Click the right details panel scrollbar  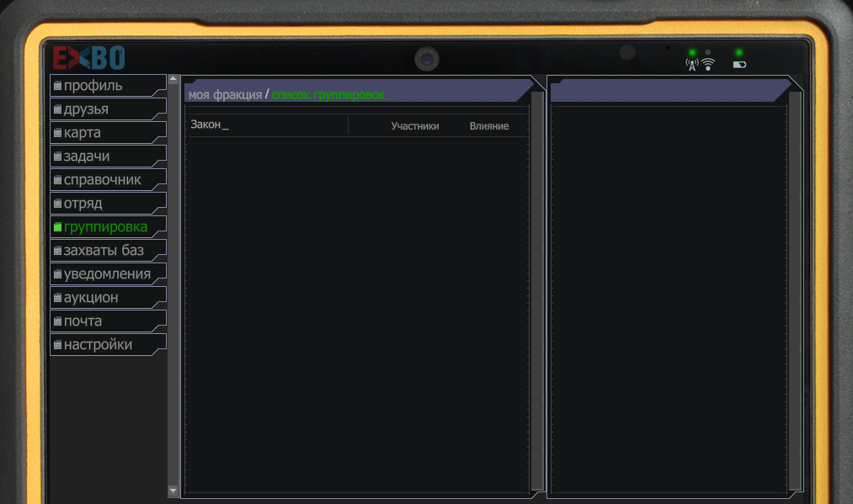pos(796,291)
